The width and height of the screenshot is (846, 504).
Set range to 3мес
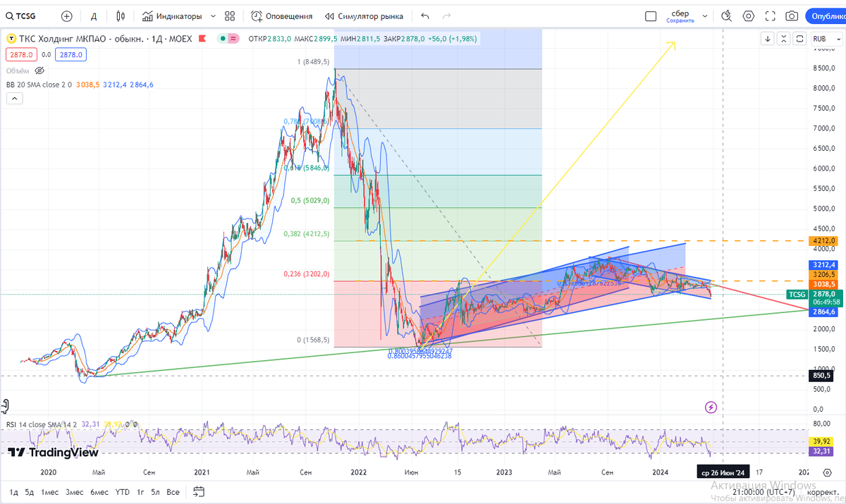coord(75,492)
